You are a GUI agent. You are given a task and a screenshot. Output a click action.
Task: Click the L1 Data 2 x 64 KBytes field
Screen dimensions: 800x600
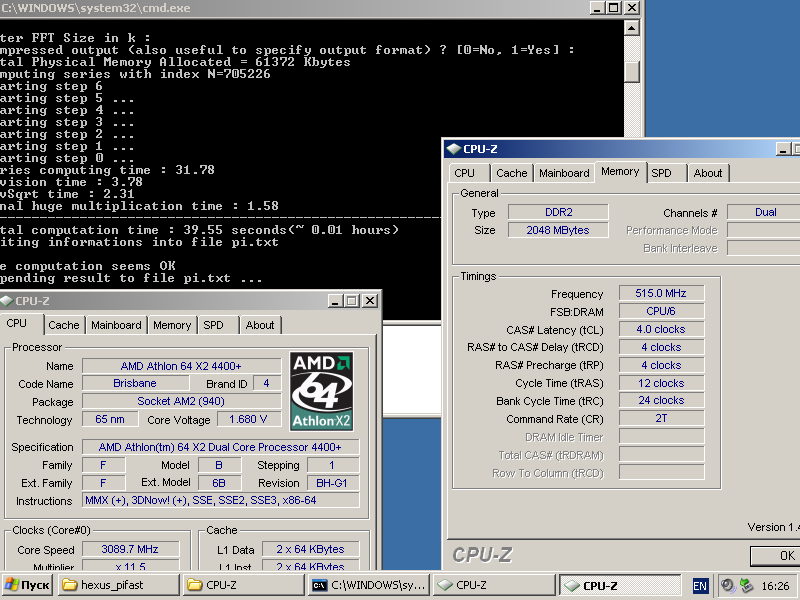tap(310, 549)
